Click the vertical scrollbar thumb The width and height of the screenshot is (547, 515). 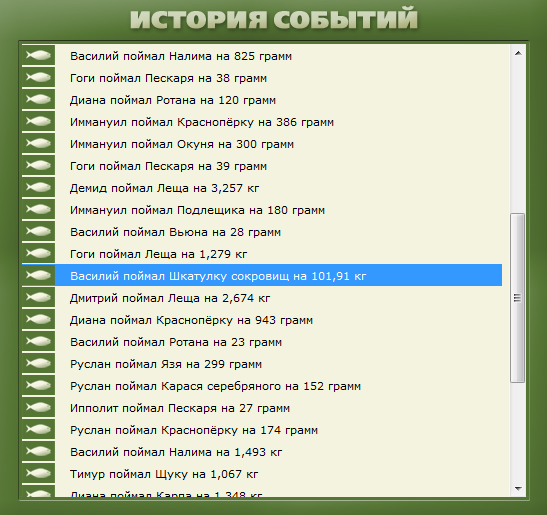point(518,298)
